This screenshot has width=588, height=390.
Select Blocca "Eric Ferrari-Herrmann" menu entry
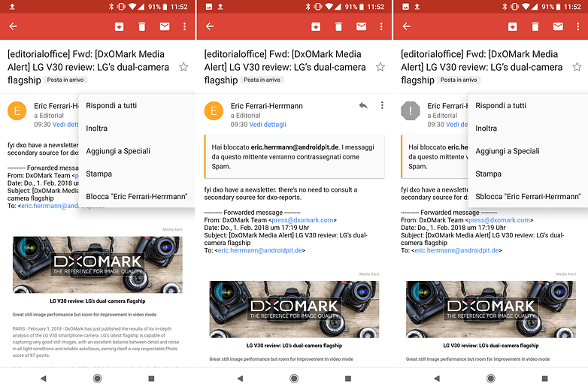[x=137, y=196]
